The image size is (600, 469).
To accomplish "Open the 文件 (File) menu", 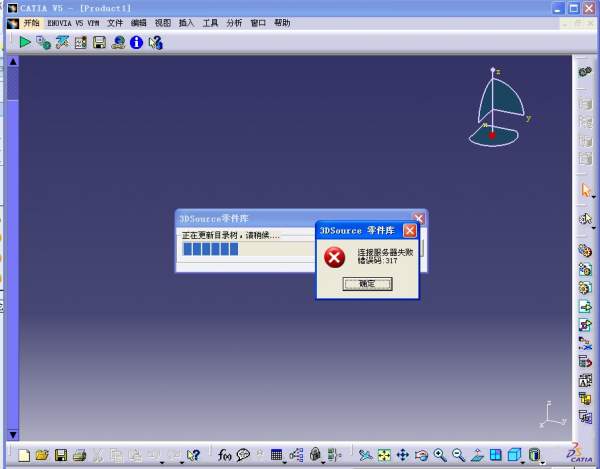I will pos(115,23).
